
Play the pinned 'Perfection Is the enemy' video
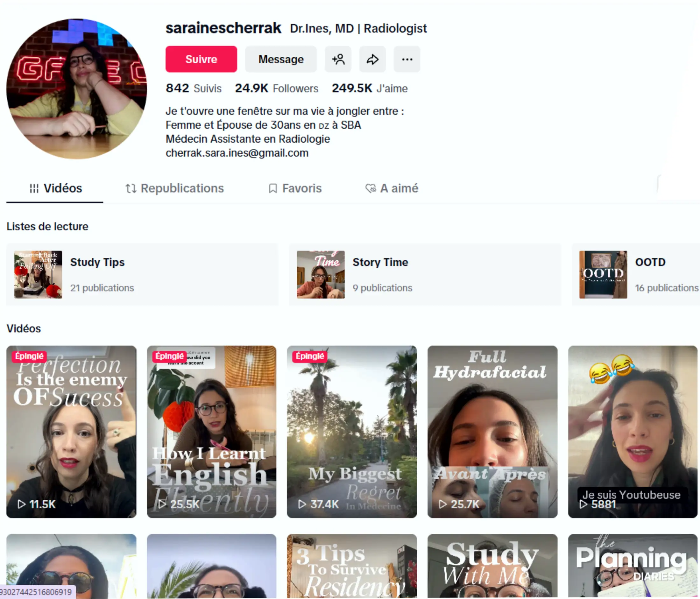tap(71, 432)
